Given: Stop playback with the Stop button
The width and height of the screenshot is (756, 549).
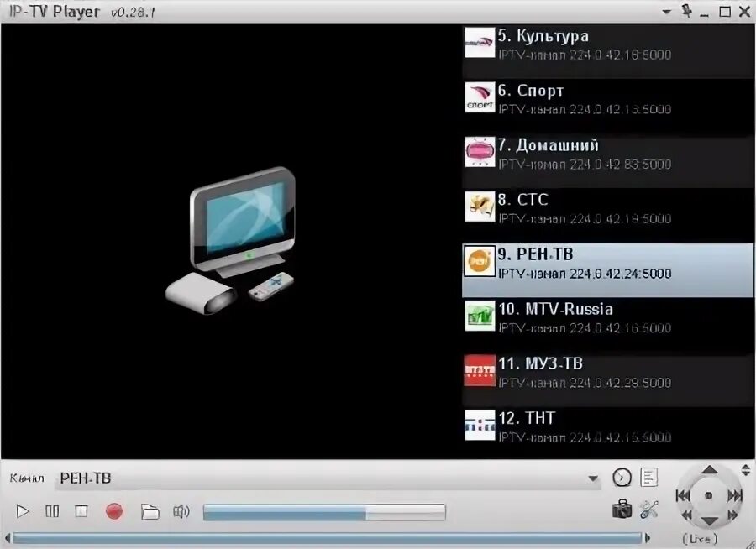Looking at the screenshot, I should tap(81, 511).
